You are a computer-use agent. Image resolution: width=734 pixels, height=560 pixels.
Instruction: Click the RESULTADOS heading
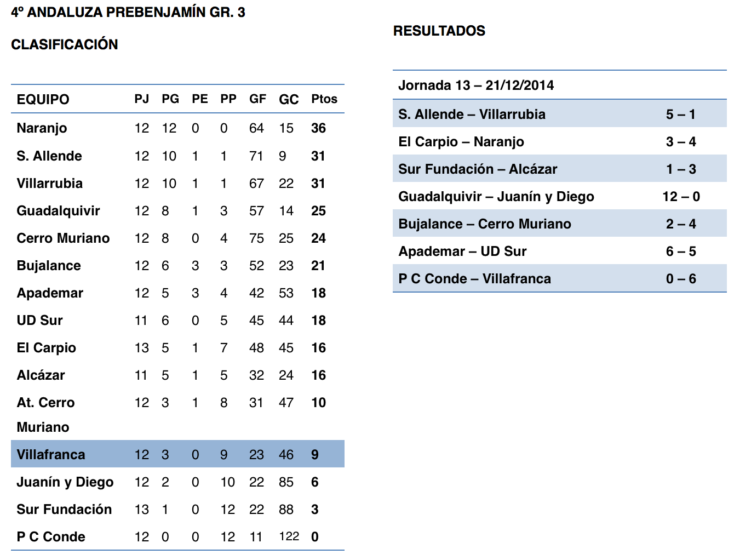click(x=439, y=31)
